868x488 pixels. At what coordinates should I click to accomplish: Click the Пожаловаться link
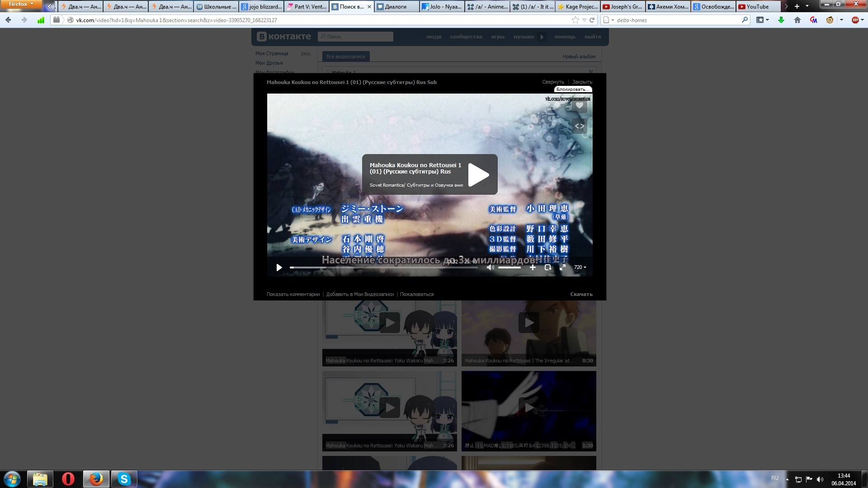tap(417, 294)
